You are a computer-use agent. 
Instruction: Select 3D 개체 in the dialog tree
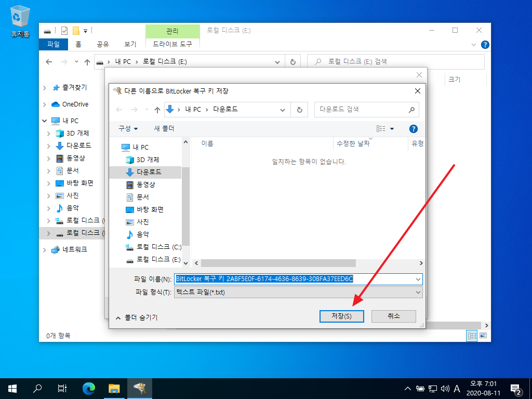pos(142,160)
